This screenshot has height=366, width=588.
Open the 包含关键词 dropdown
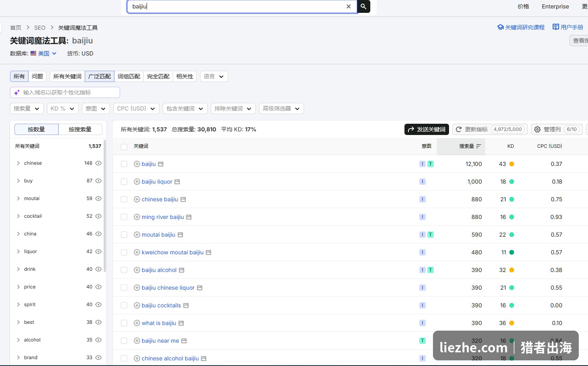(185, 108)
